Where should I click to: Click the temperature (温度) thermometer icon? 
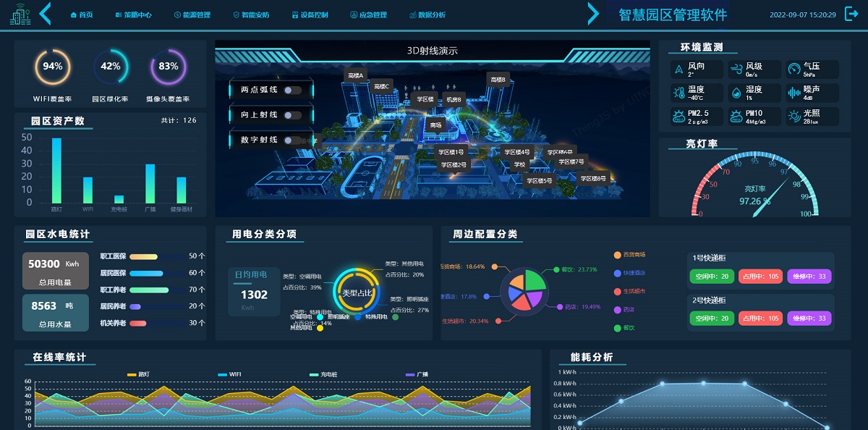click(x=678, y=93)
